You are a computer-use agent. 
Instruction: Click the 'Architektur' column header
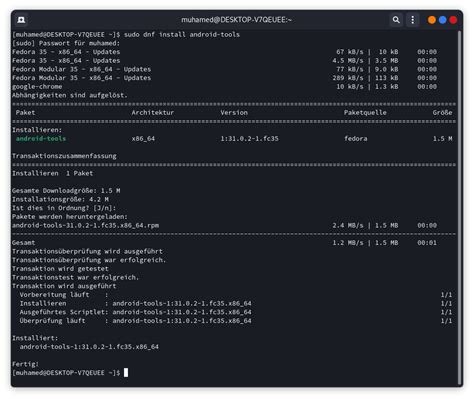[x=153, y=112]
